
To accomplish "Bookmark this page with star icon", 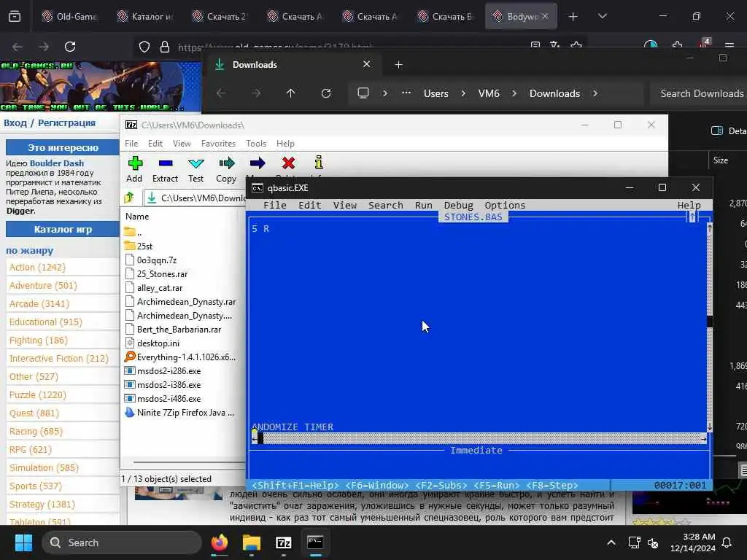I will pos(576,45).
